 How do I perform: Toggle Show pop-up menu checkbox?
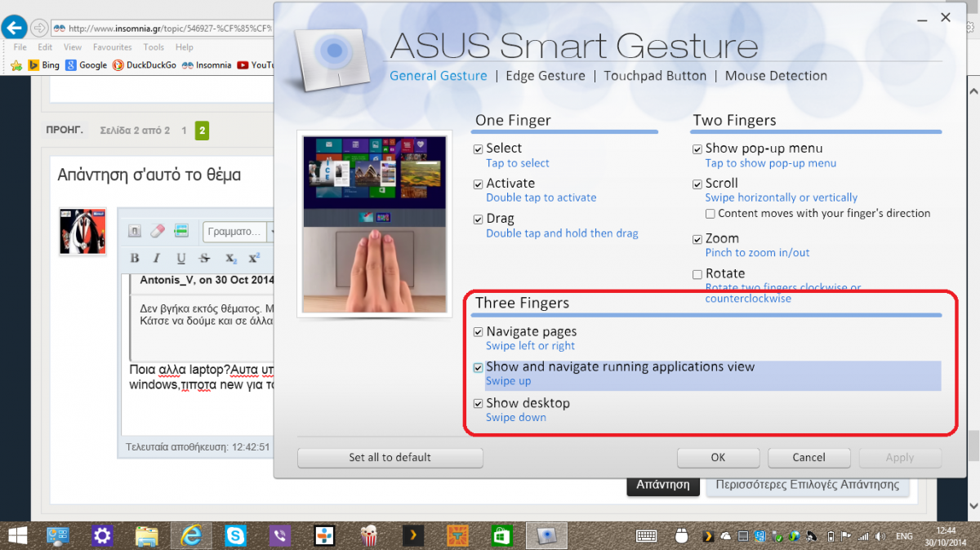coord(697,149)
